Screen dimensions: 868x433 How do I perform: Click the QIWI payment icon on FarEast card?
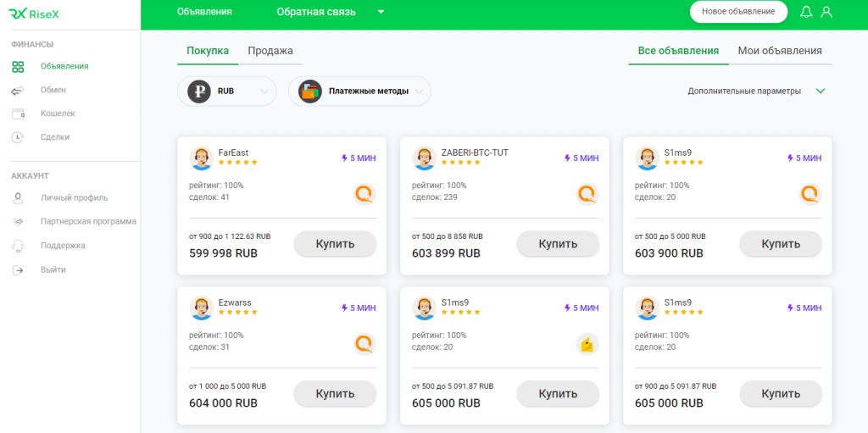pyautogui.click(x=364, y=195)
